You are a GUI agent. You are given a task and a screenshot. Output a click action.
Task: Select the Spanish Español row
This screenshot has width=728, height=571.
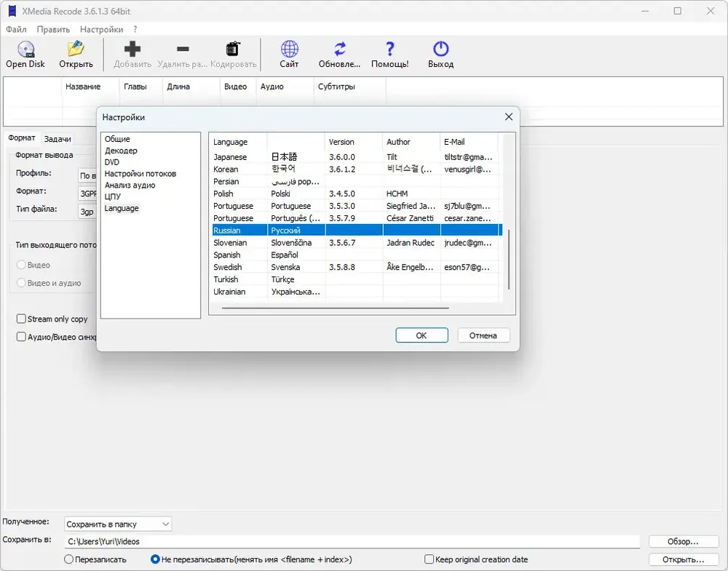[x=357, y=255]
